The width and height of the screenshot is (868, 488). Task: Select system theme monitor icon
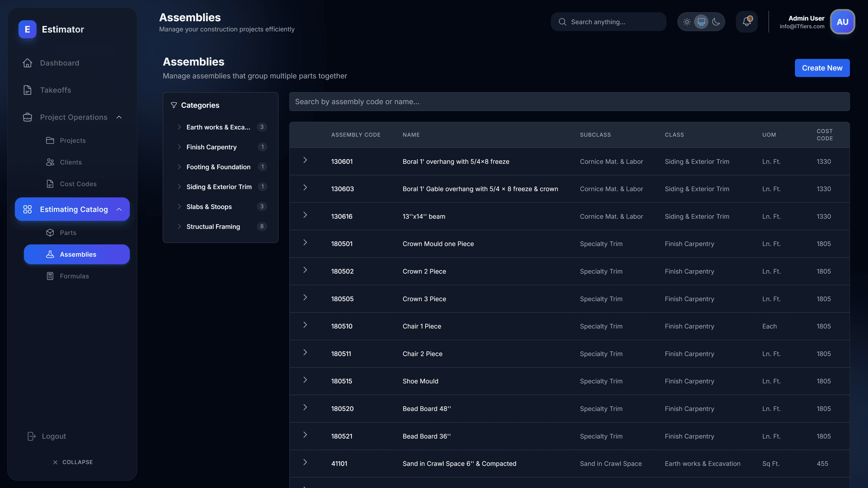pos(701,22)
